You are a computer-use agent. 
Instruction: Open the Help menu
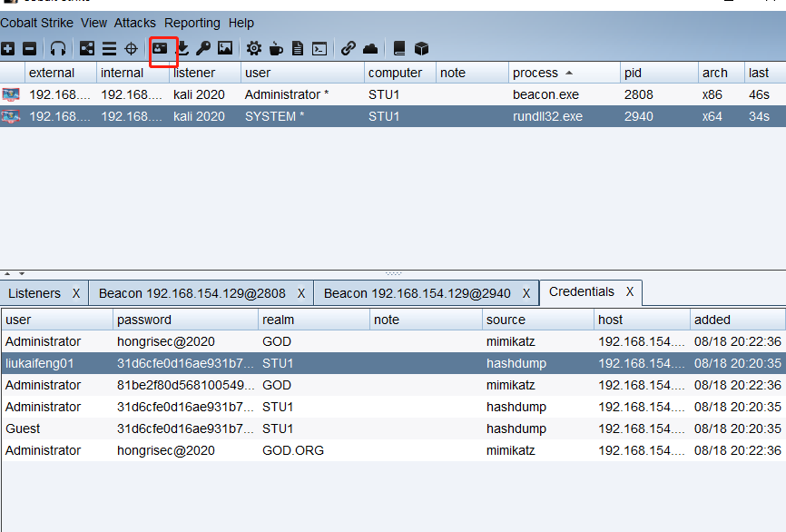[241, 23]
